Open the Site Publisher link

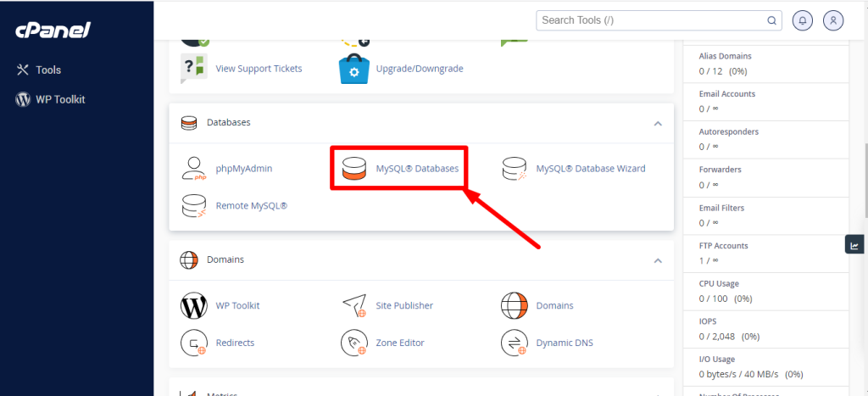point(404,306)
